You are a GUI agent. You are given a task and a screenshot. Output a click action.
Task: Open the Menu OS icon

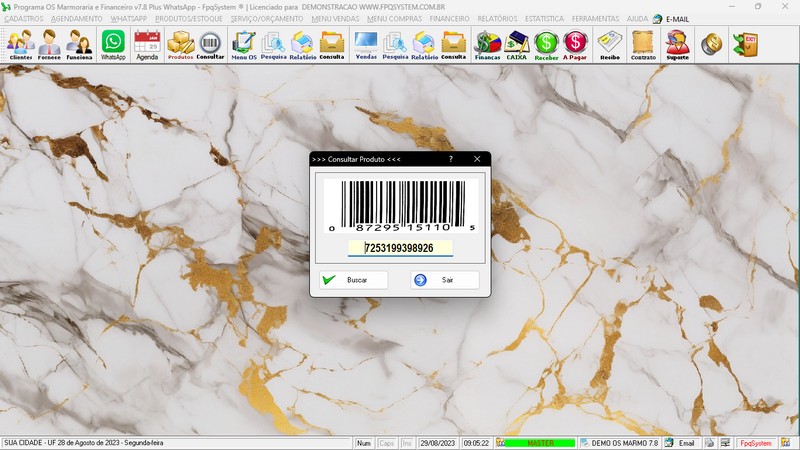point(243,44)
